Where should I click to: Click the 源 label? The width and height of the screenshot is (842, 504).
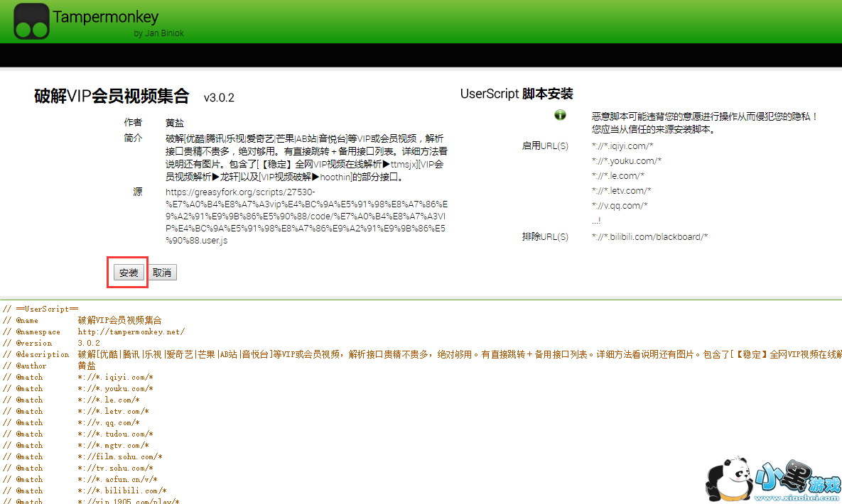(137, 192)
